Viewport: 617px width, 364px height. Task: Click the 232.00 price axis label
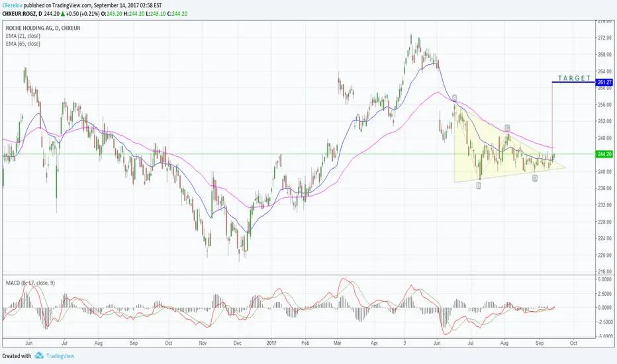pos(605,205)
